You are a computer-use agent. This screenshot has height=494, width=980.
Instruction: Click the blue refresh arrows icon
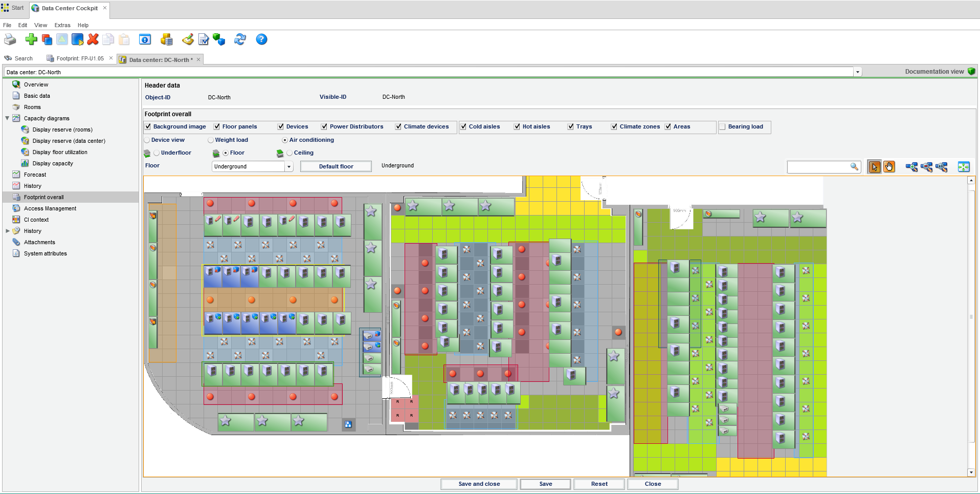(240, 39)
